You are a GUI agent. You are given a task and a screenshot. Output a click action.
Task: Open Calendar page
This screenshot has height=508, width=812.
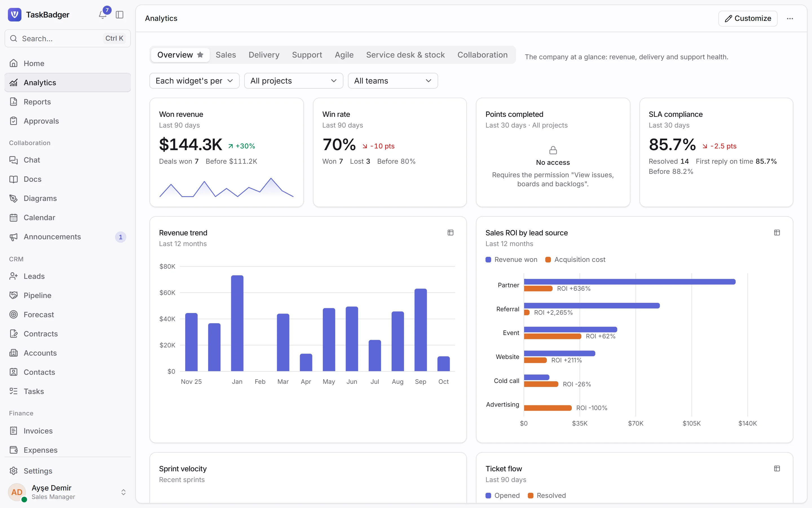[67, 217]
